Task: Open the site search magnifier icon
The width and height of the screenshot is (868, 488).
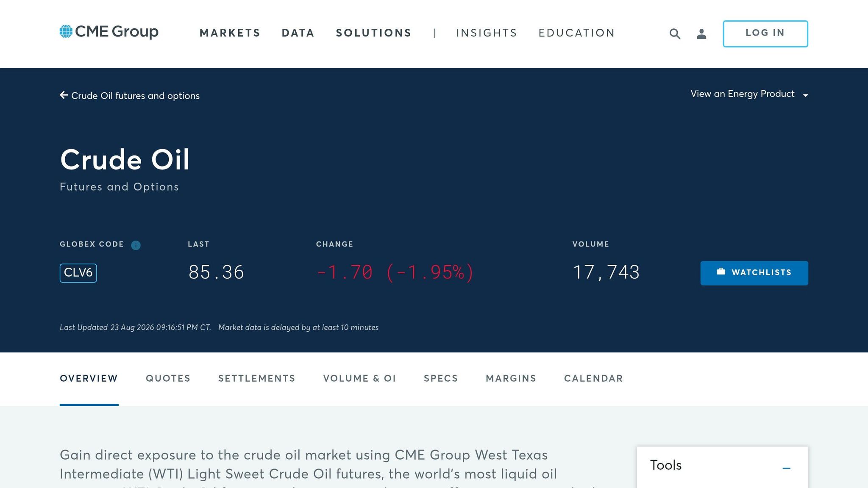Action: 675,34
